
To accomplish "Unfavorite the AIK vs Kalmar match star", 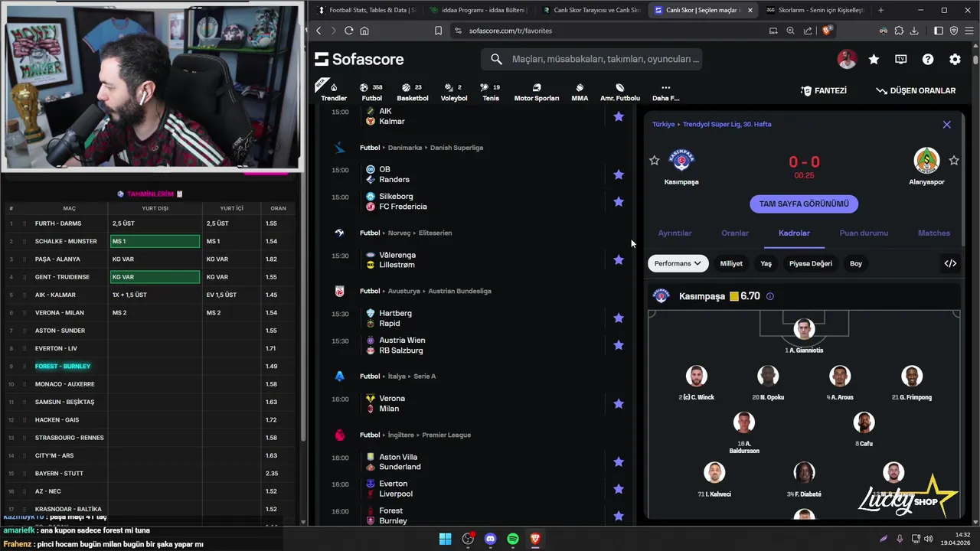I will 619,116.
